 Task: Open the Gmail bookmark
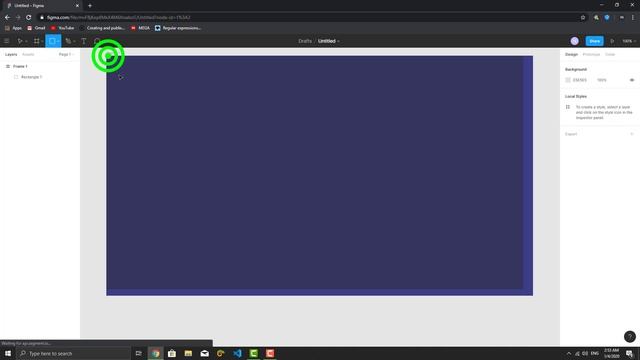36,28
